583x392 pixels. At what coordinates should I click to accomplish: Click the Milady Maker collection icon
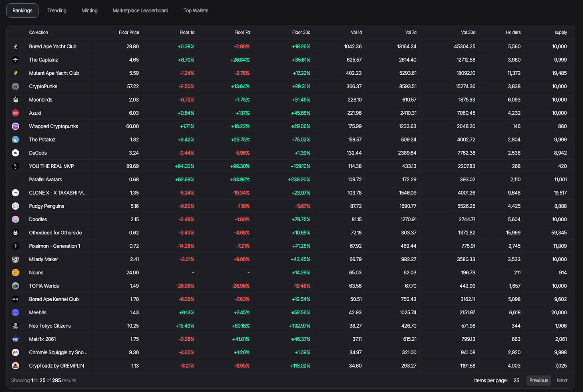16,259
